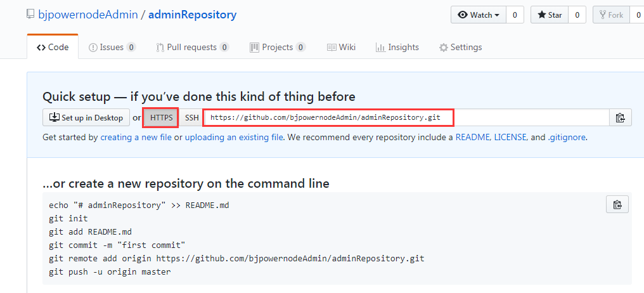This screenshot has height=293, width=644.
Task: Click Set up in Desktop button
Action: point(86,118)
